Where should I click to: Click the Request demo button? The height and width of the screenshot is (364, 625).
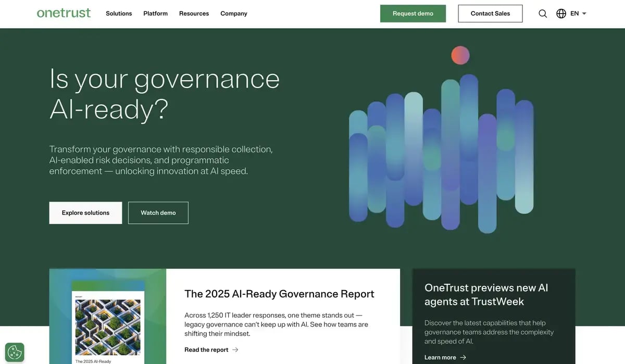(x=413, y=14)
